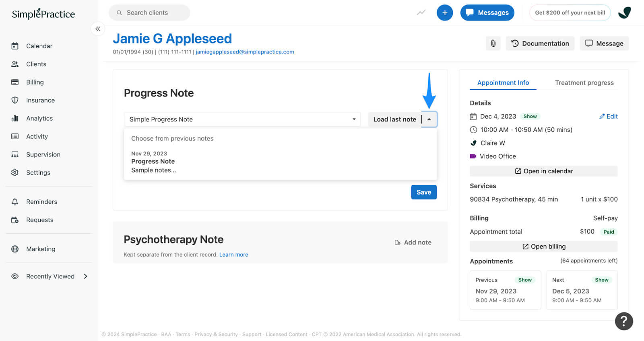The height and width of the screenshot is (341, 644).
Task: Switch to Treatment progress tab
Action: pos(584,83)
